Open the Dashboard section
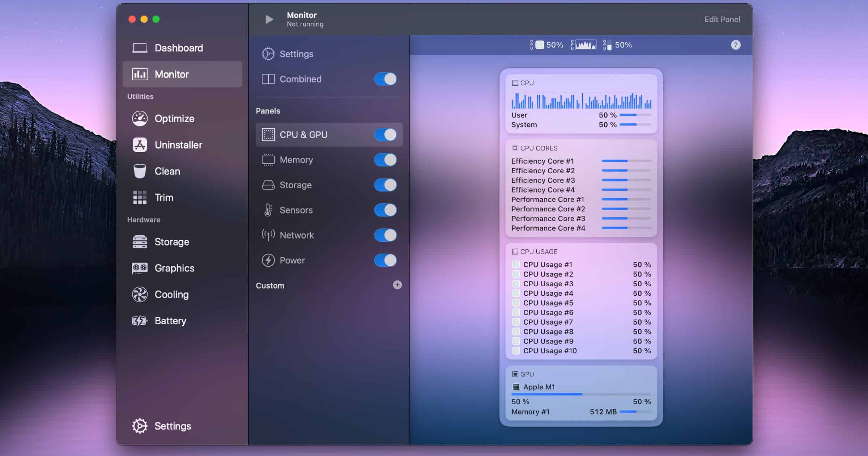Image resolution: width=868 pixels, height=456 pixels. click(178, 48)
